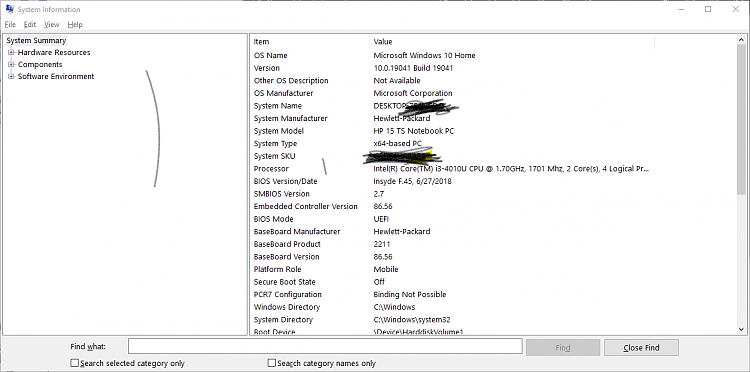Select the Version row
Screen dimensions: 750x372
pyautogui.click(x=452, y=68)
